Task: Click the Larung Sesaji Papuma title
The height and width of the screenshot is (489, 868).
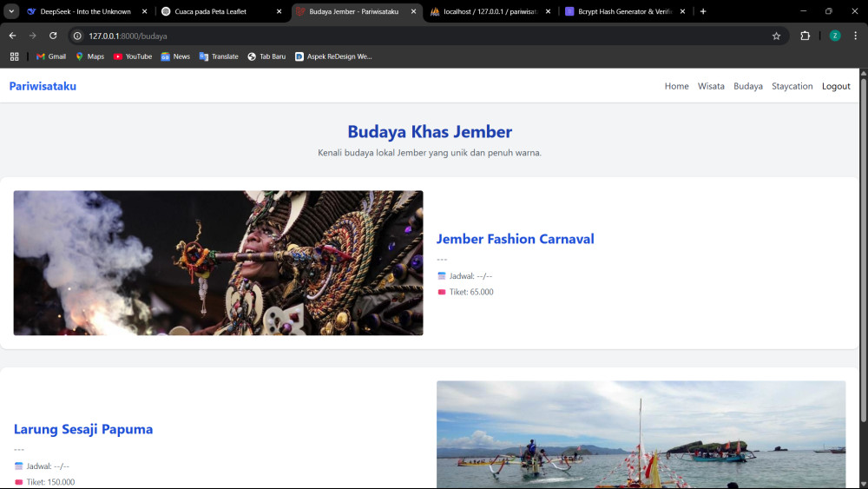Action: (83, 429)
